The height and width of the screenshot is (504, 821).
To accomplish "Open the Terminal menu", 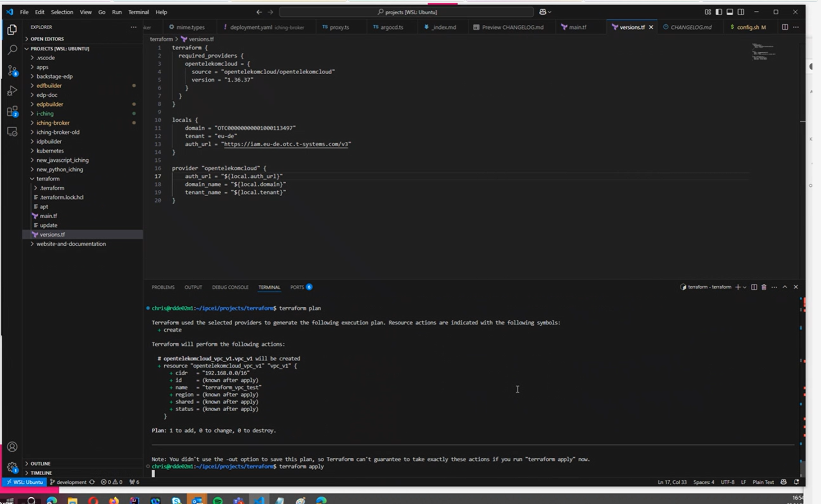I will point(138,12).
